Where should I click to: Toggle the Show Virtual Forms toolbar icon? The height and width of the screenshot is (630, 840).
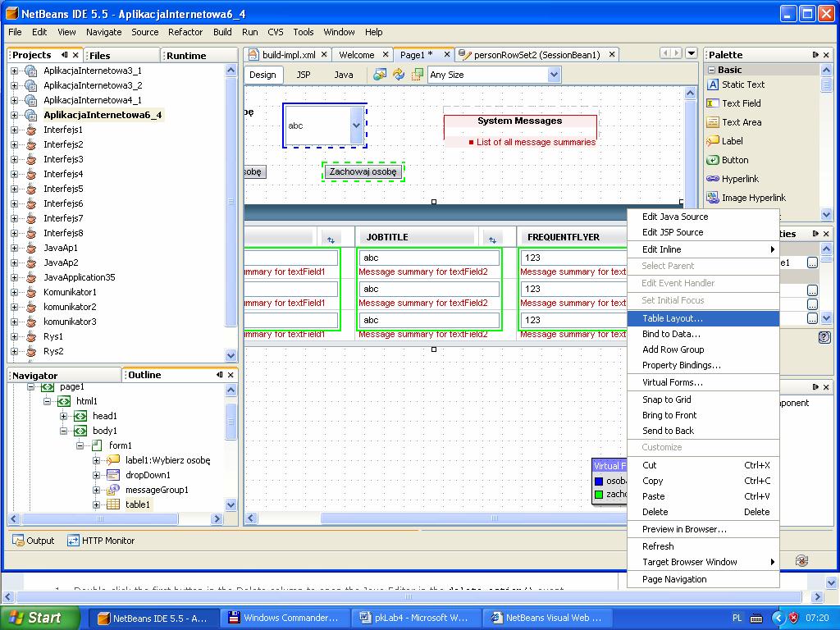(417, 75)
